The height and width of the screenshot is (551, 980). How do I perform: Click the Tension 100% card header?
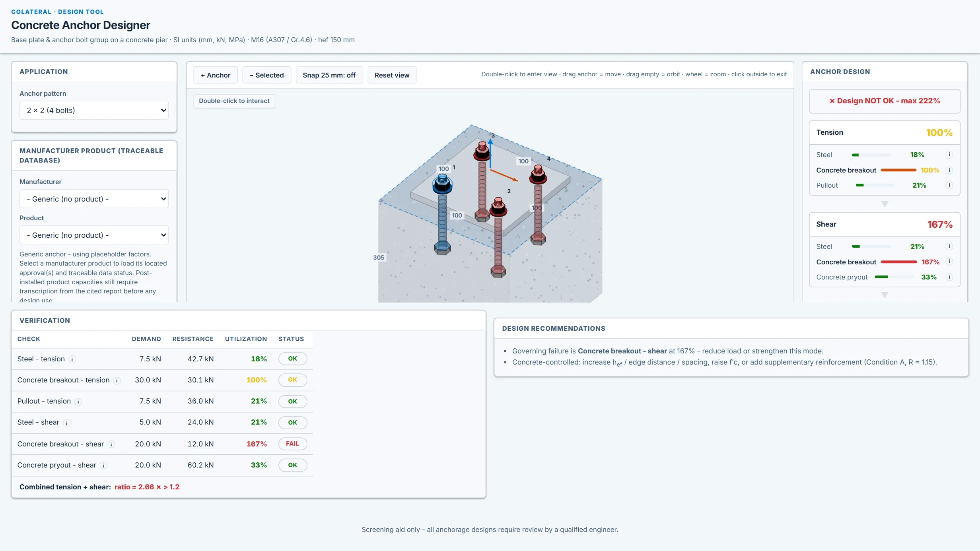click(885, 132)
